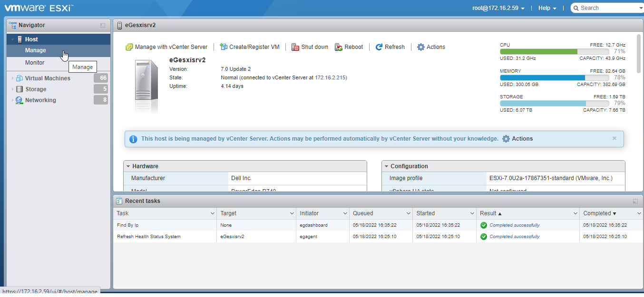The width and height of the screenshot is (644, 297).
Task: Open Storage in the Navigator
Action: (x=36, y=89)
